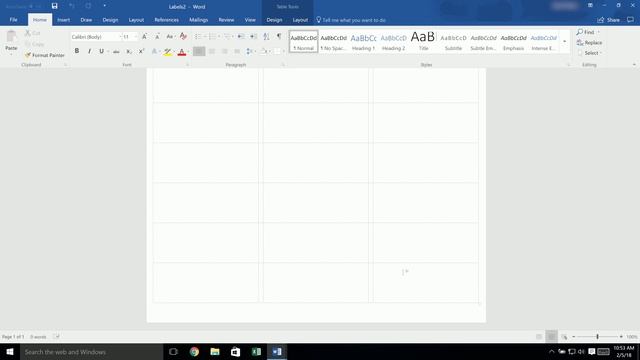640x360 pixels.
Task: Apply the Heading 1 style
Action: 363,42
